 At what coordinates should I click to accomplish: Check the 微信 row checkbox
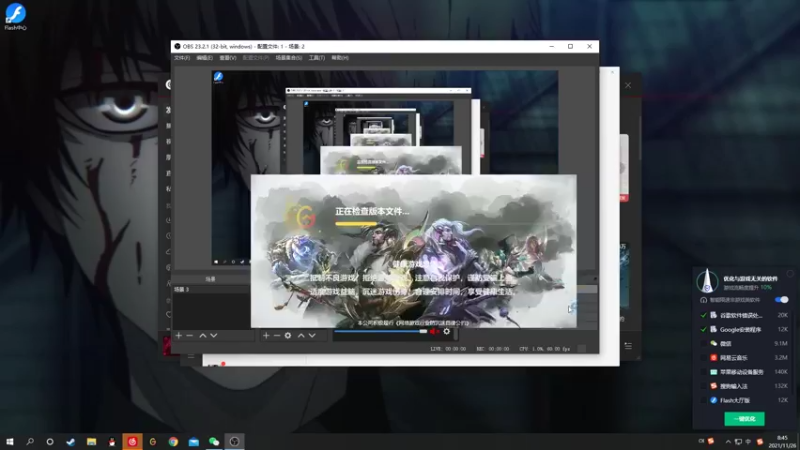(x=704, y=344)
